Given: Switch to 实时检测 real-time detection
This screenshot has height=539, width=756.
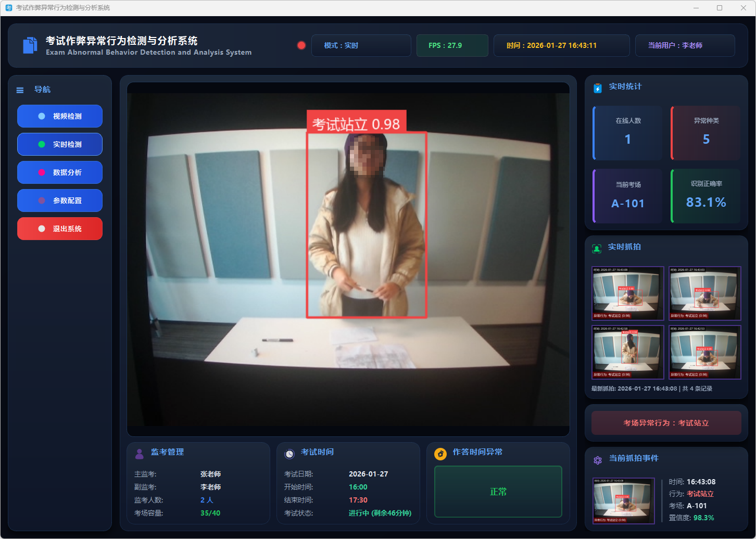Looking at the screenshot, I should click(x=60, y=144).
